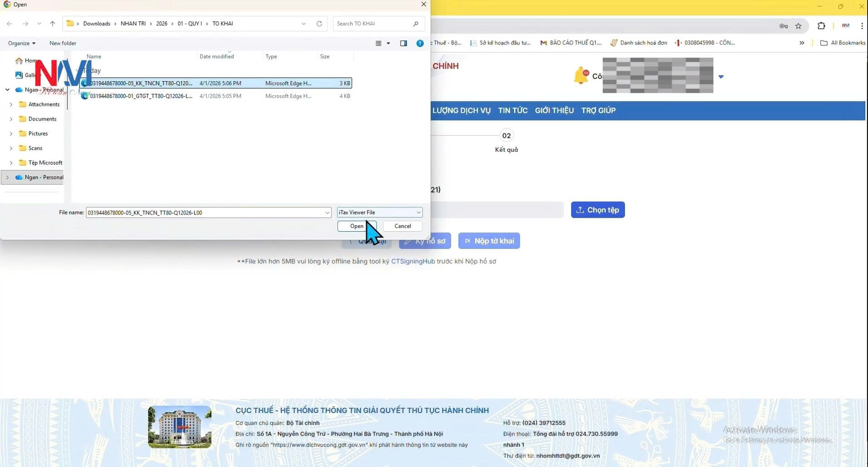The image size is (868, 467).
Task: Select the 01_GTGT_TT80 file in list
Action: pos(141,96)
